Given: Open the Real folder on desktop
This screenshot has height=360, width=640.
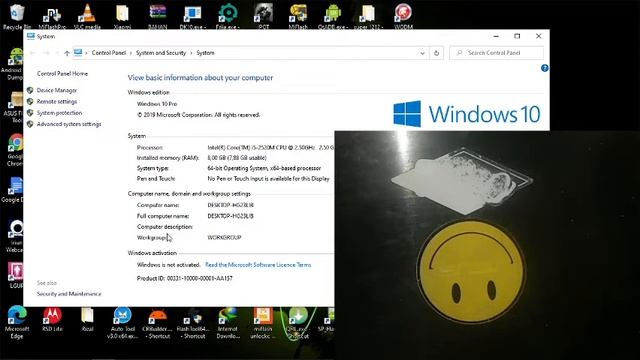Looking at the screenshot, I should 87,320.
